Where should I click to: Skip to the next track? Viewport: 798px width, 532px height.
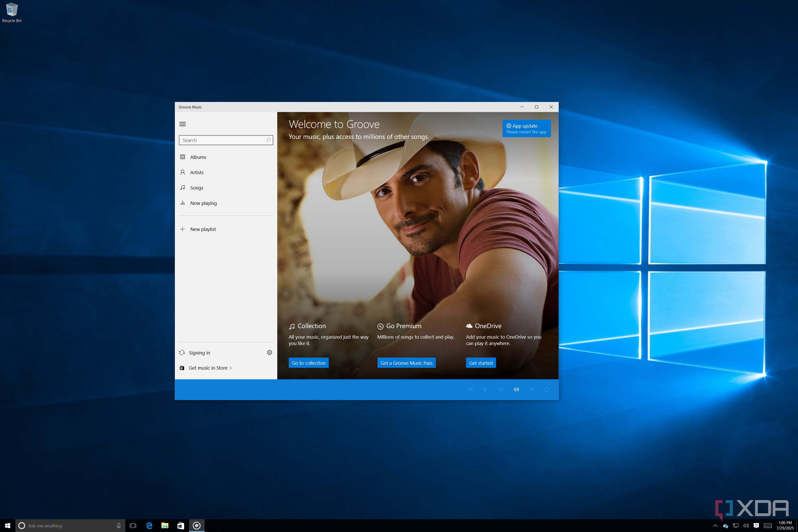pos(501,389)
